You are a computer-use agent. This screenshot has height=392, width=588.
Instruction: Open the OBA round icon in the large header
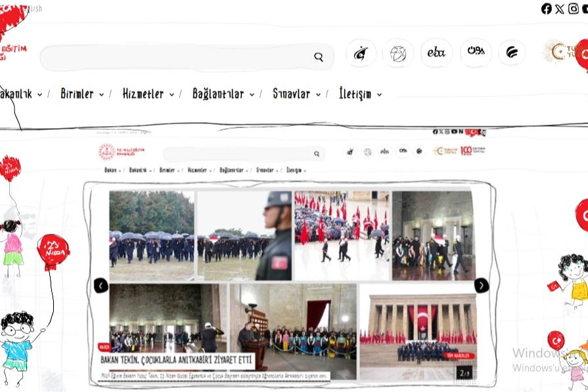pyautogui.click(x=476, y=53)
